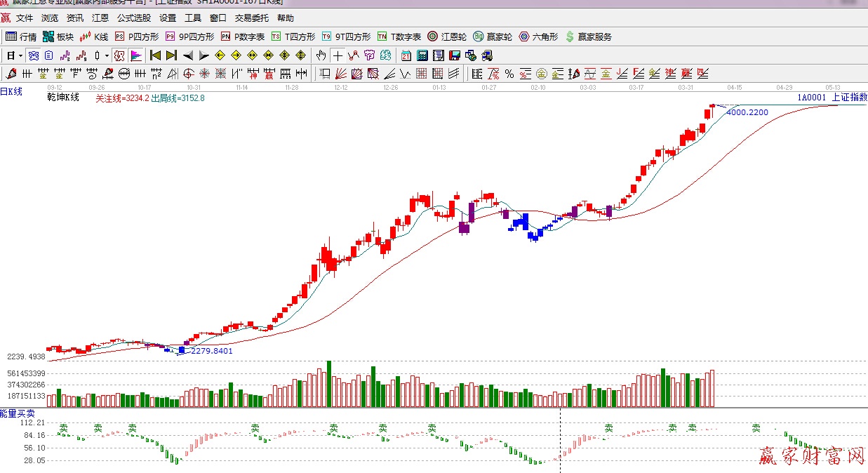Viewport: 868px width, 473px height.
Task: Open the 板块 sector view
Action: (x=58, y=36)
